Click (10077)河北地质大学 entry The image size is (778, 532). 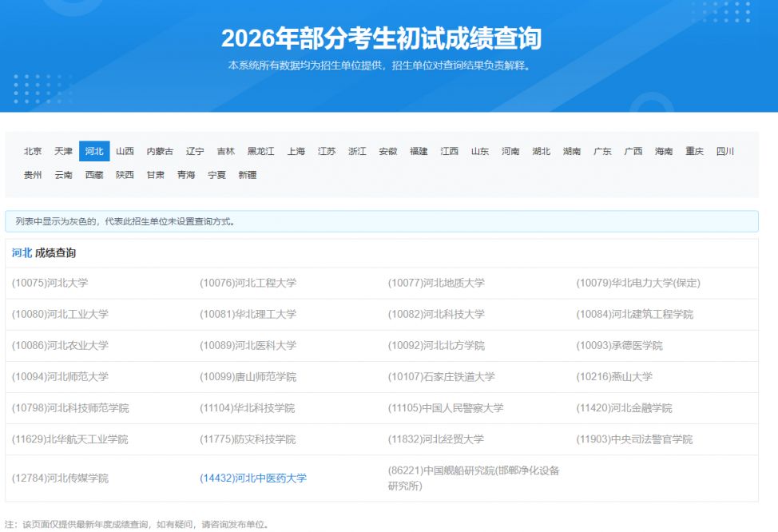(437, 284)
